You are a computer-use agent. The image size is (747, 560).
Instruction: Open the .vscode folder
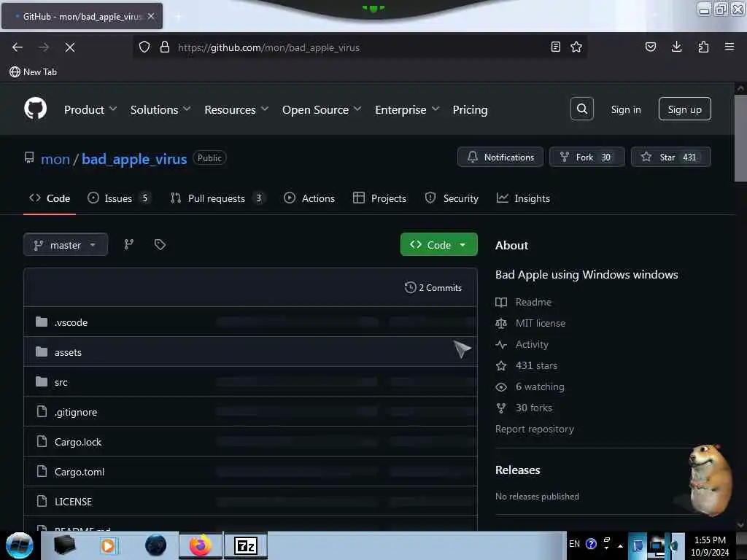[x=71, y=322]
